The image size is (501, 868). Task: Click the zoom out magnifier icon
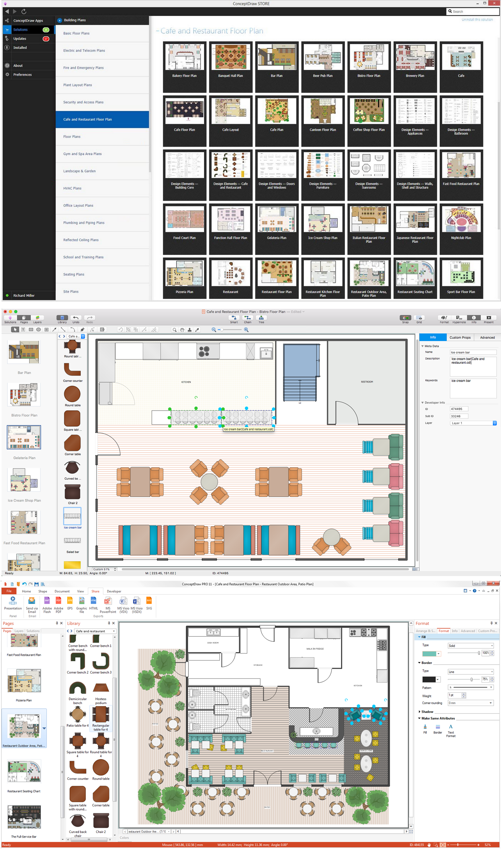click(x=214, y=330)
